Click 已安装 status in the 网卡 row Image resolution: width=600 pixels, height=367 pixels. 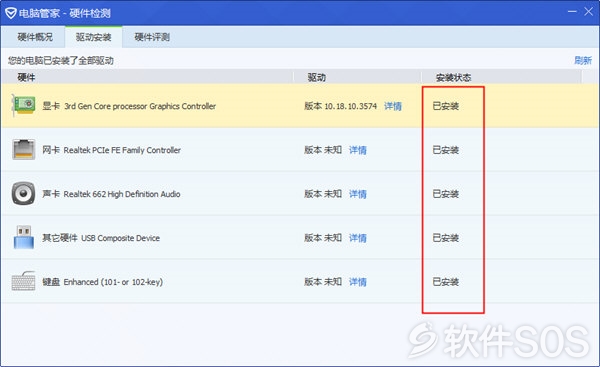point(446,150)
